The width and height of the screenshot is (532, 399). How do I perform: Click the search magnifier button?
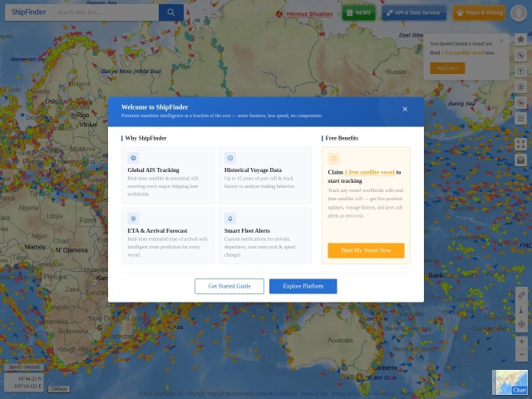171,12
